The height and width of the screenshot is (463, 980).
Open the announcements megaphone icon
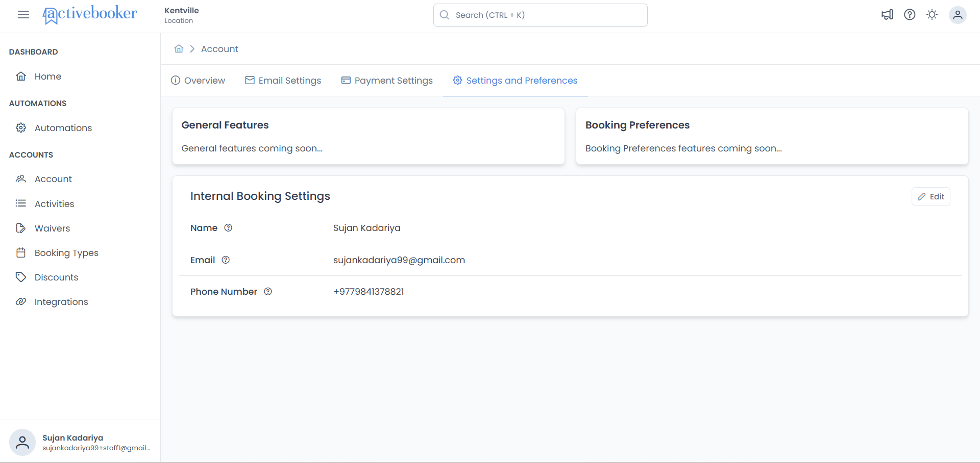887,15
